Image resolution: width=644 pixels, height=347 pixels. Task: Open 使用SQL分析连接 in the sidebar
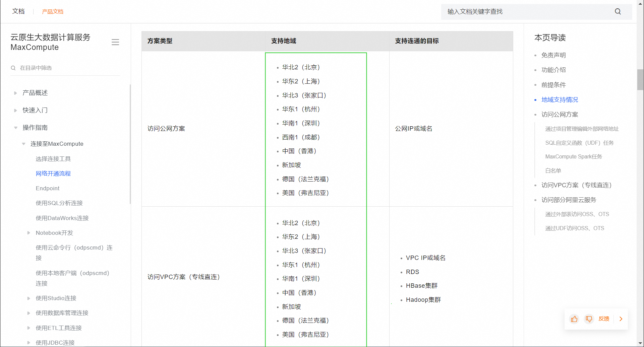tap(59, 203)
